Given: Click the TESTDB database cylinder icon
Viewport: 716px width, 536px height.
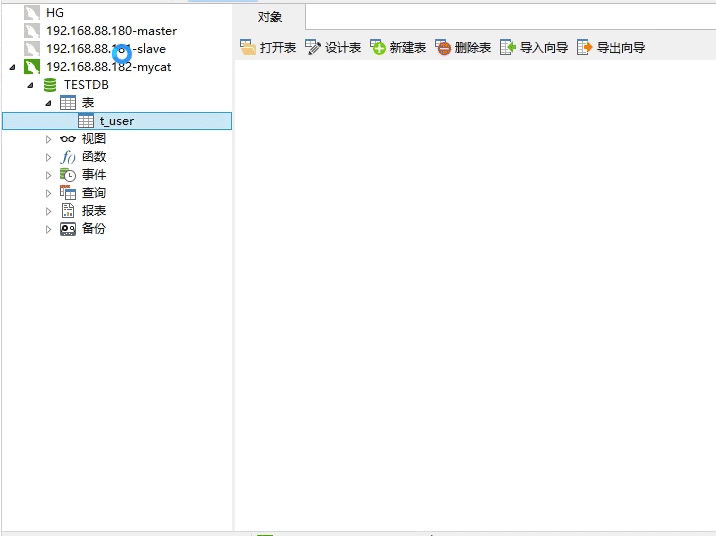Looking at the screenshot, I should pos(50,85).
